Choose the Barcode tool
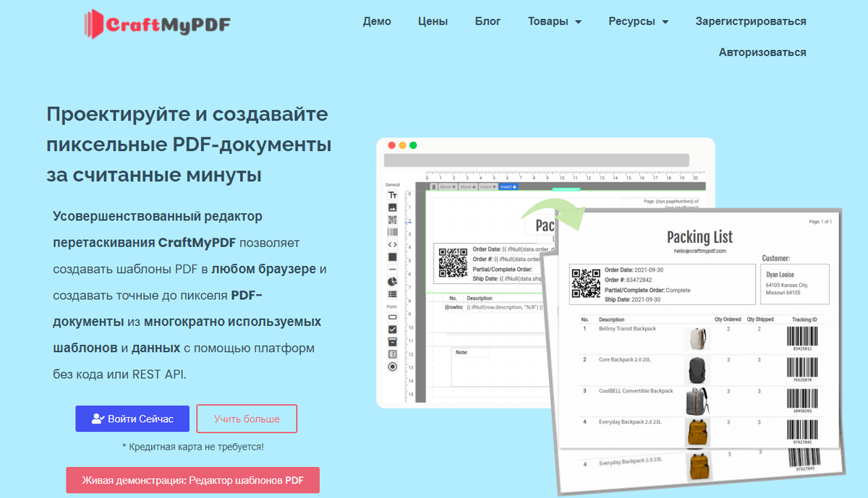The image size is (868, 498). coord(391,232)
